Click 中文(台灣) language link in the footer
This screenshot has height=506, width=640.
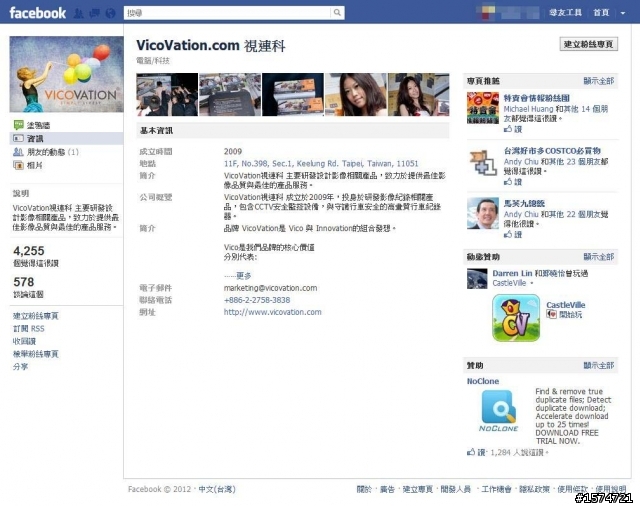coord(217,489)
